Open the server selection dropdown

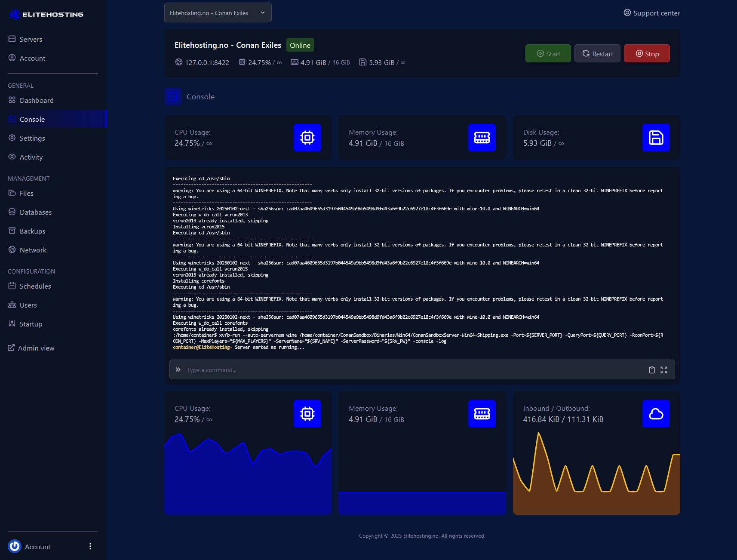218,12
